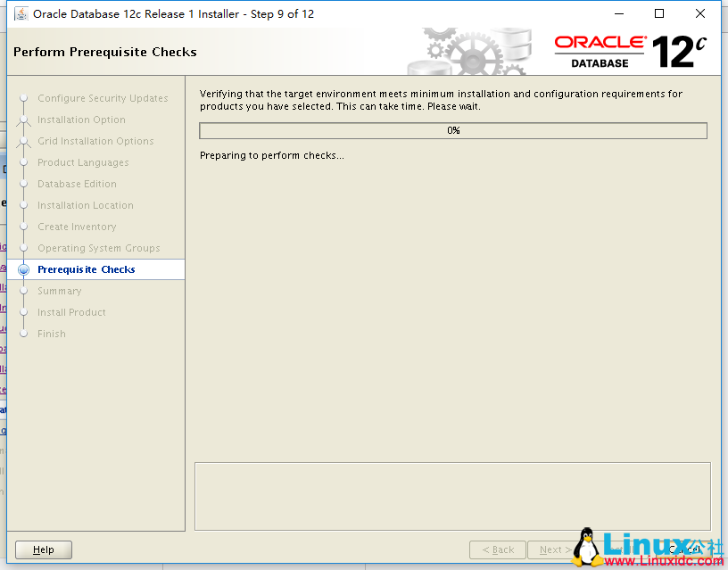This screenshot has height=570, width=728.
Task: Select the Installation Option step
Action: (82, 120)
